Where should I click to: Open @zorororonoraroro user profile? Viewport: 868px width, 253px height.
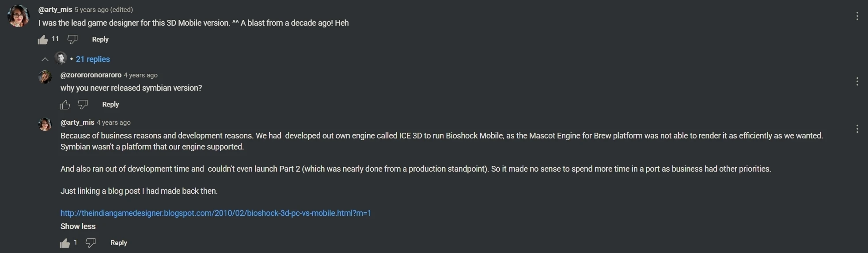point(91,75)
